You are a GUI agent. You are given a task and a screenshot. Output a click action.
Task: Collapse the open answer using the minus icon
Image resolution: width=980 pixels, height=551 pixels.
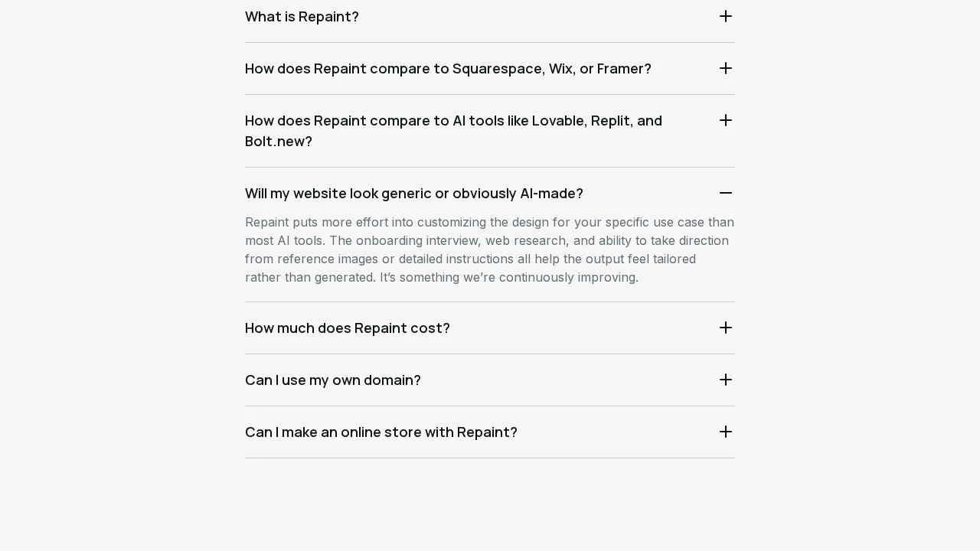pyautogui.click(x=726, y=194)
